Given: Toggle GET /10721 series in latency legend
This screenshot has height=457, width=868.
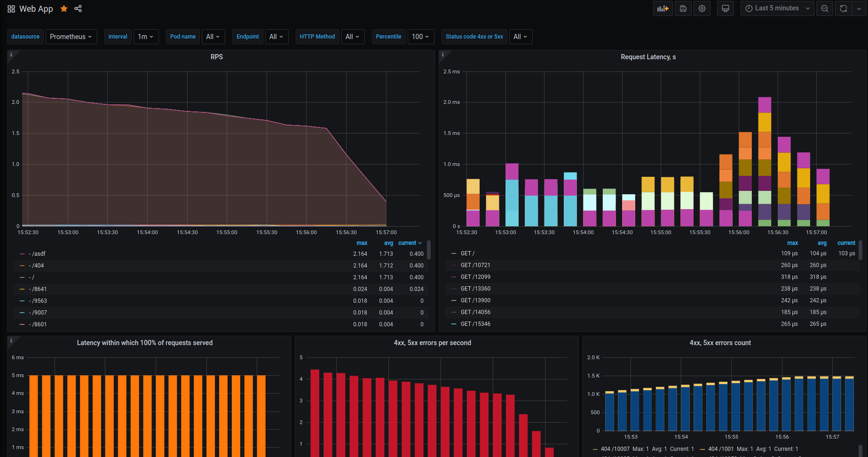Looking at the screenshot, I should pyautogui.click(x=475, y=265).
